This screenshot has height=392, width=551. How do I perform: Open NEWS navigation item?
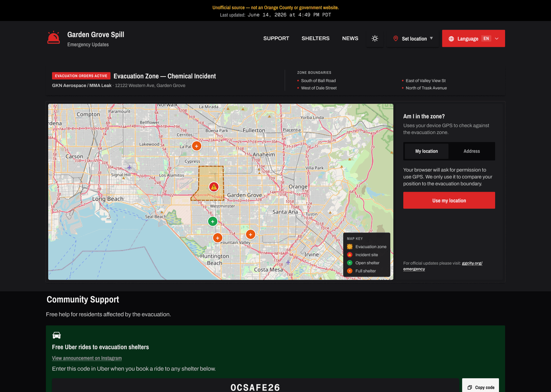coord(350,38)
